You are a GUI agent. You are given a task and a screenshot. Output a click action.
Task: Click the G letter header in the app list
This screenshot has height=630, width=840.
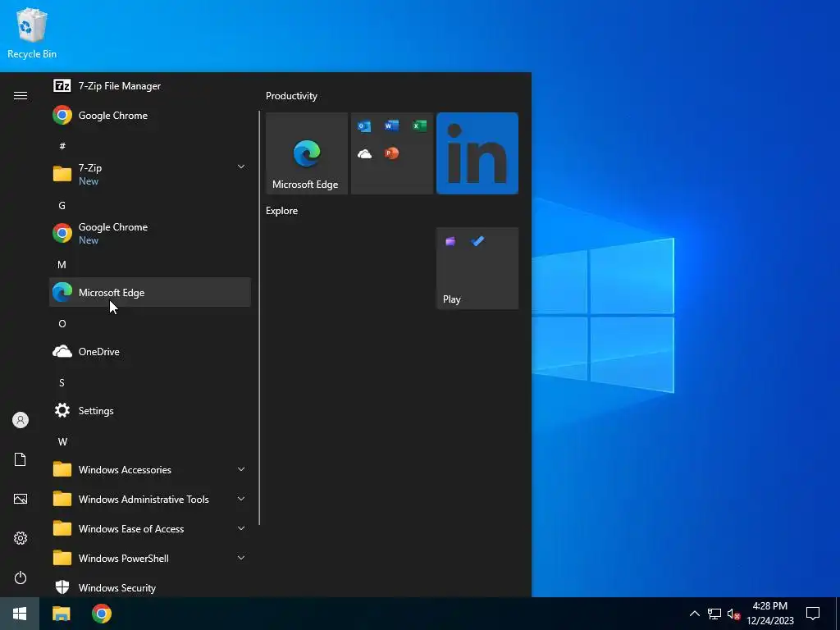pos(62,205)
